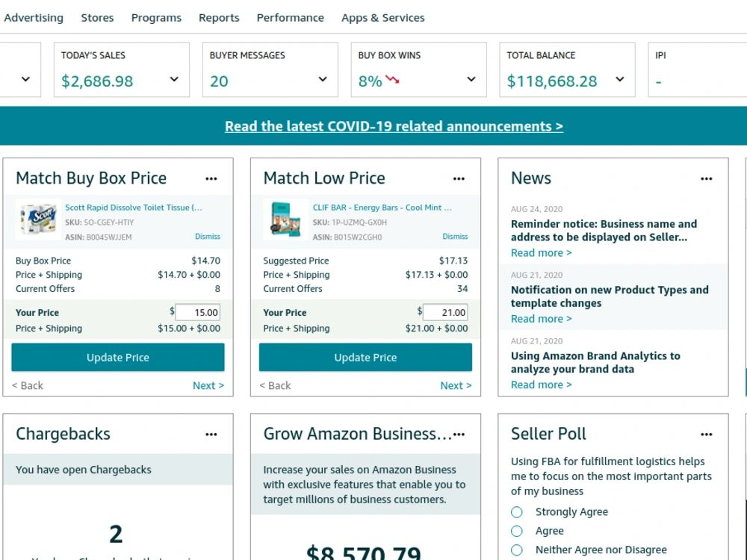Open Match Buy Box Price options menu
The image size is (747, 560).
211,179
